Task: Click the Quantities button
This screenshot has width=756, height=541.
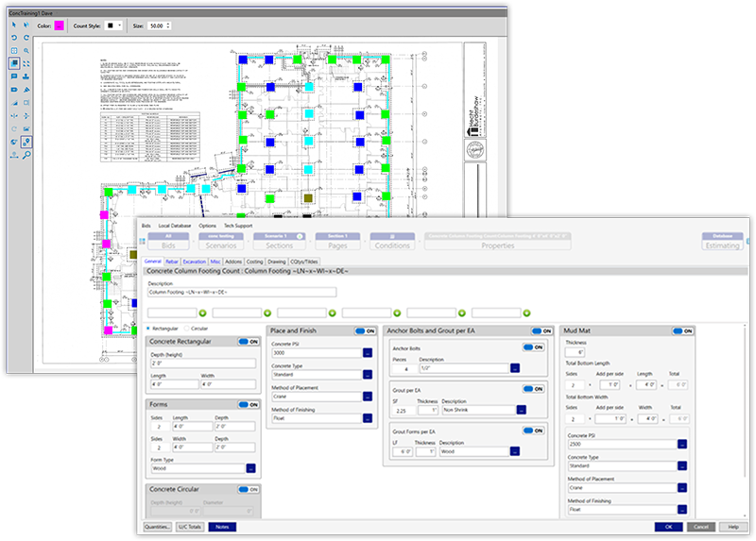Action: 157,526
